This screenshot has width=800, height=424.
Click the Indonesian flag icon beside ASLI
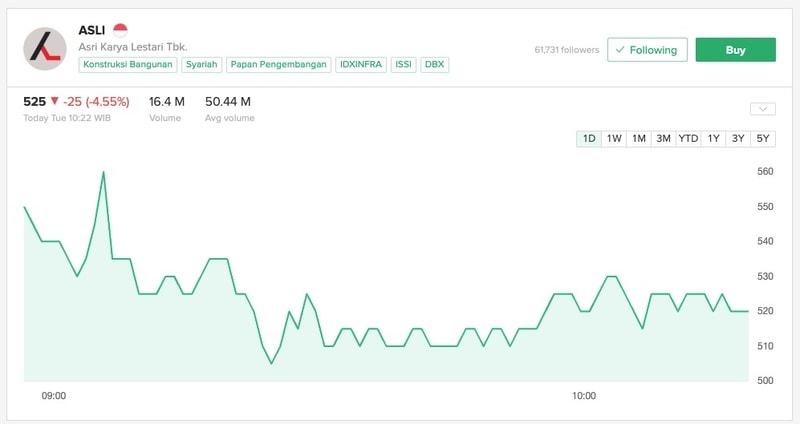[120, 30]
